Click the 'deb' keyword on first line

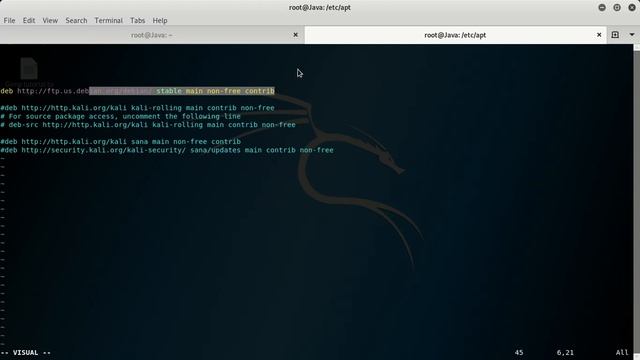point(7,91)
